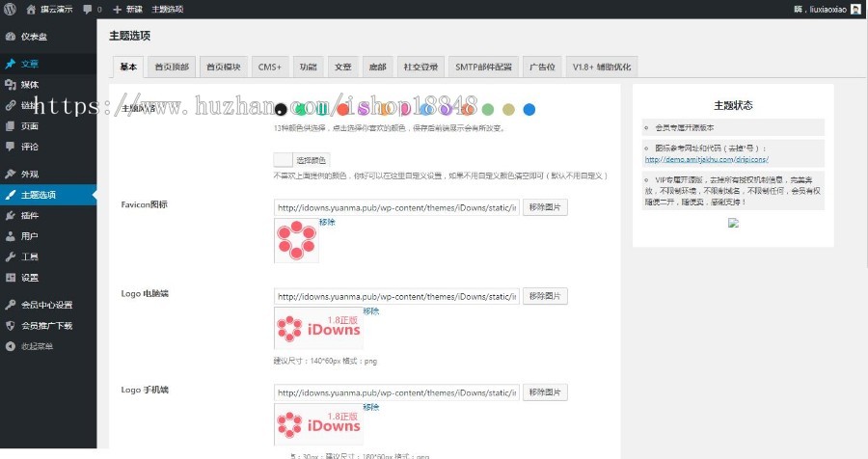Click the 移除 link beside Logo 手机端 preview
868x459 pixels.
[371, 407]
